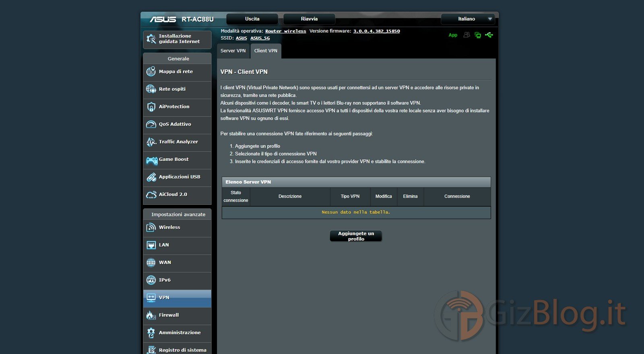Viewport: 644px width, 354px height.
Task: Click the green App link
Action: click(453, 35)
